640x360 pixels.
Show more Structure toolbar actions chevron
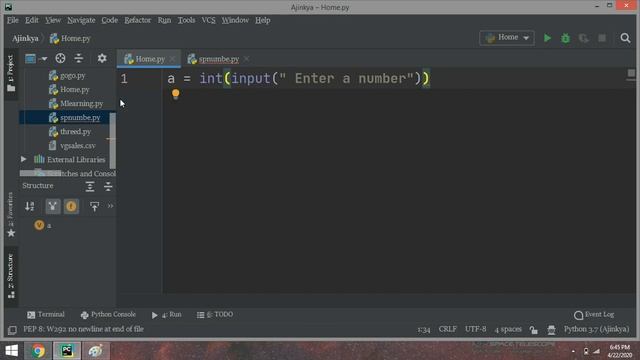[x=111, y=206]
